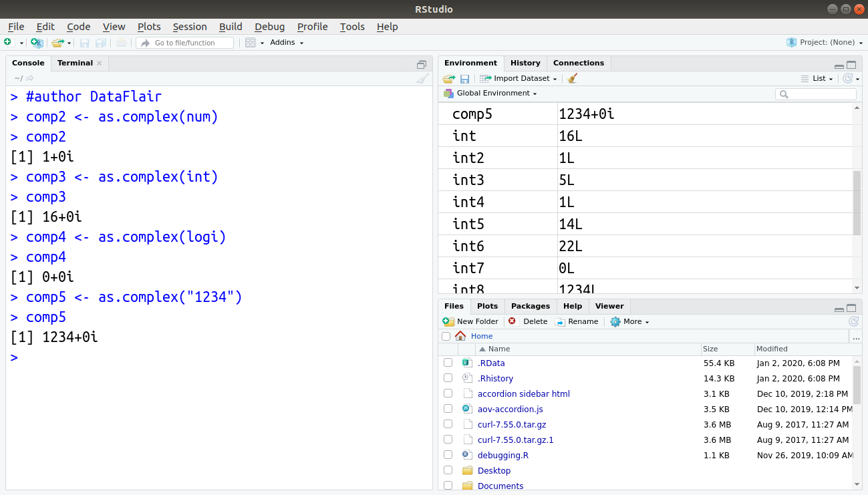Viewport: 868px width, 495px height.
Task: Open the New File dropdown arrow
Action: click(x=21, y=43)
